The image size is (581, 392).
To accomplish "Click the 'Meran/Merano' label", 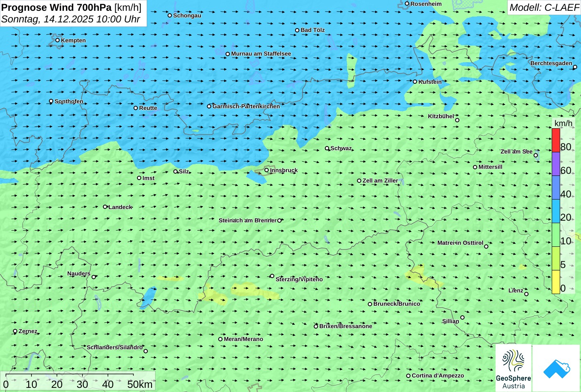I will click(244, 339).
